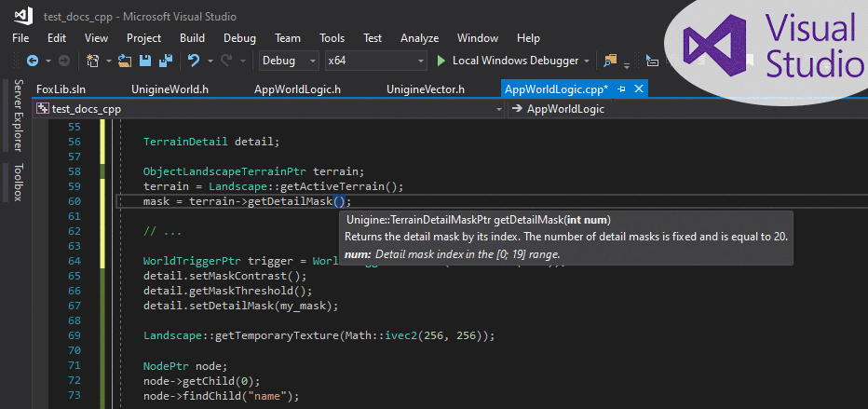Switch to the UnigineVector.h tab

click(425, 89)
